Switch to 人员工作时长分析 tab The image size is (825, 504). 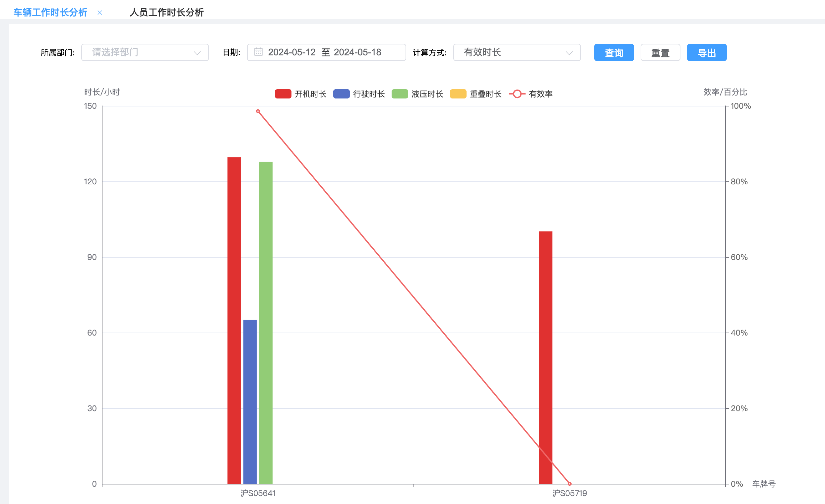[167, 12]
